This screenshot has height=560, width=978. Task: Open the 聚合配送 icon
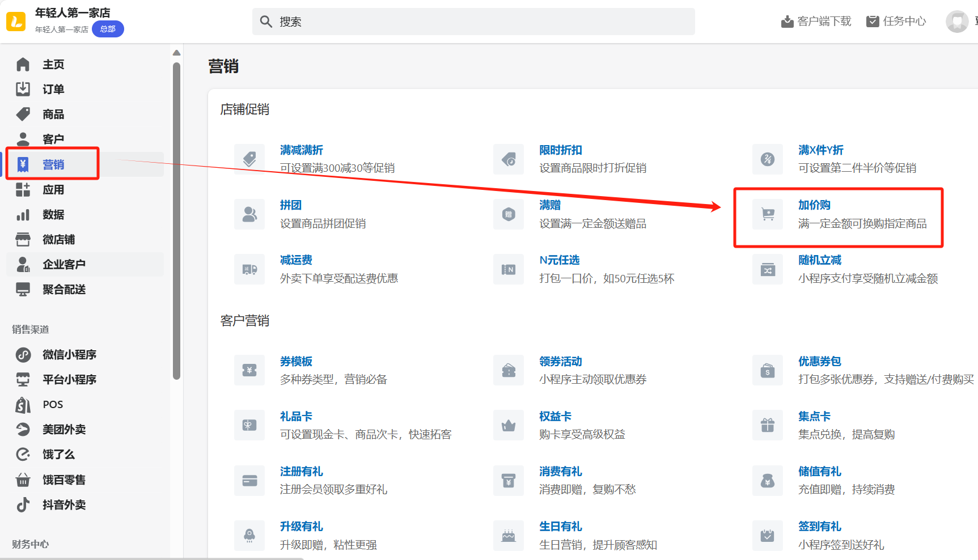coord(23,289)
